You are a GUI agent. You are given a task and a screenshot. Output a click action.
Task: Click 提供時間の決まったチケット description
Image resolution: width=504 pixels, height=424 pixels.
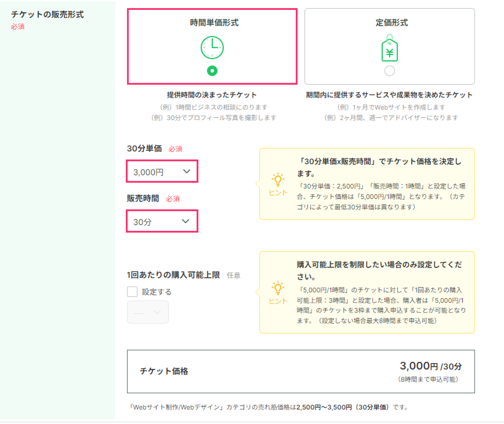click(x=212, y=95)
